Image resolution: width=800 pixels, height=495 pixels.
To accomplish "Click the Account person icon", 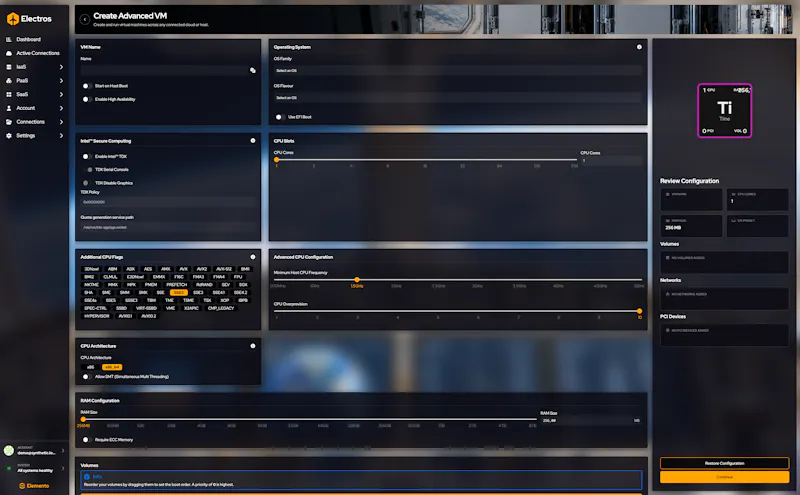I will 9,108.
